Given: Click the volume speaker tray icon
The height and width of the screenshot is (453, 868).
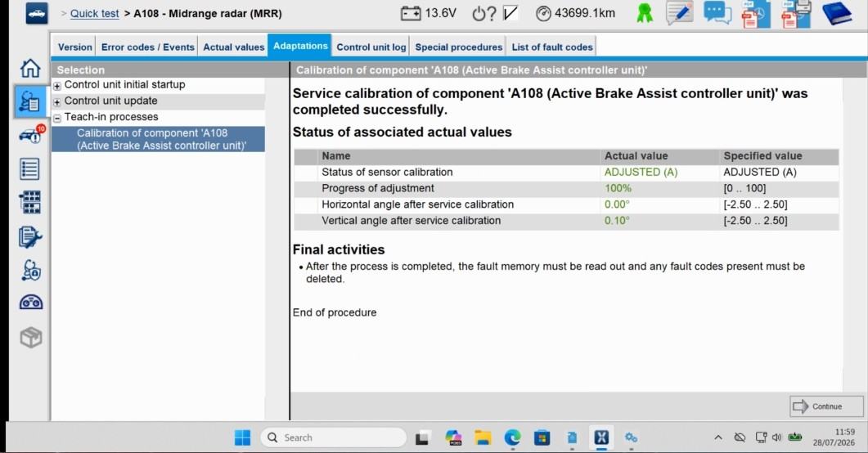Looking at the screenshot, I should coord(776,437).
